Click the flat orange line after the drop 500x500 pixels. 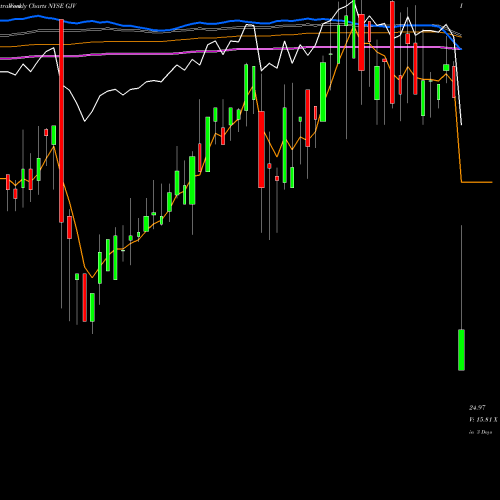point(477,182)
